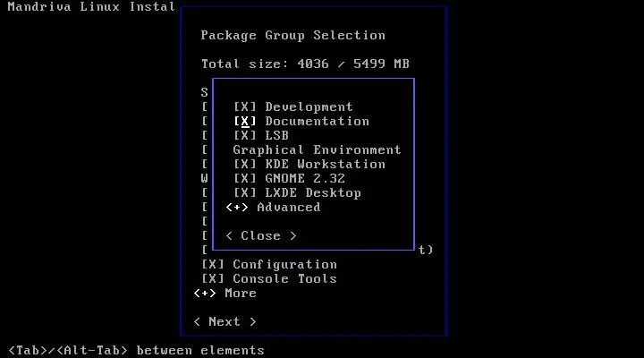The image size is (644, 358).
Task: Uncheck the Console Tools checkbox
Action: 213,278
